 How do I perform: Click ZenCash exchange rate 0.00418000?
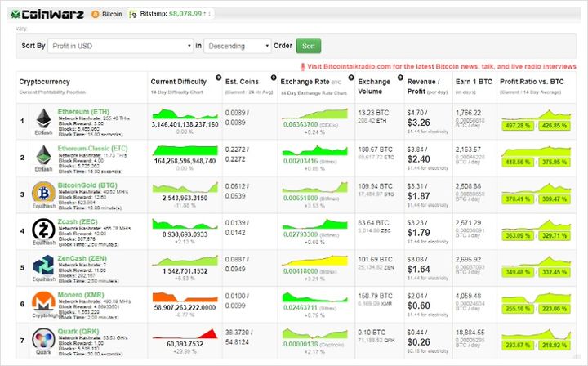pyautogui.click(x=301, y=270)
